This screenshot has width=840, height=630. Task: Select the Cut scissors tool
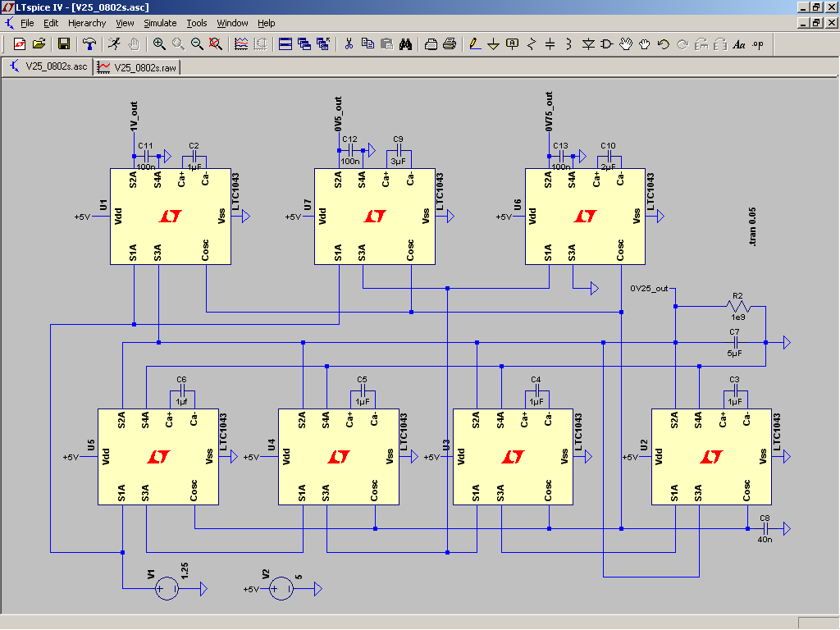click(x=349, y=44)
